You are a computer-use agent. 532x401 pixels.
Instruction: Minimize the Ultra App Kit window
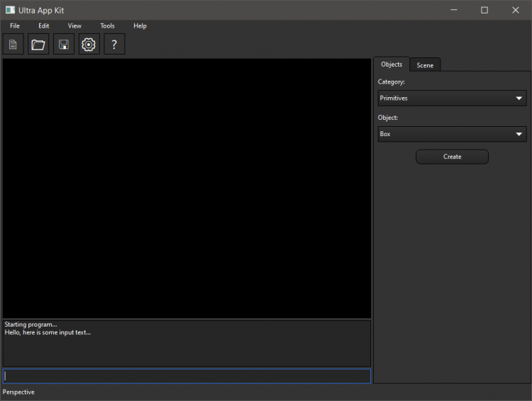point(454,10)
